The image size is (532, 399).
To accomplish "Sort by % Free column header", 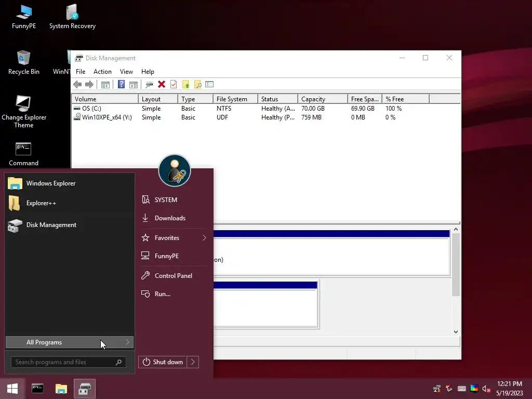I will tap(406, 99).
